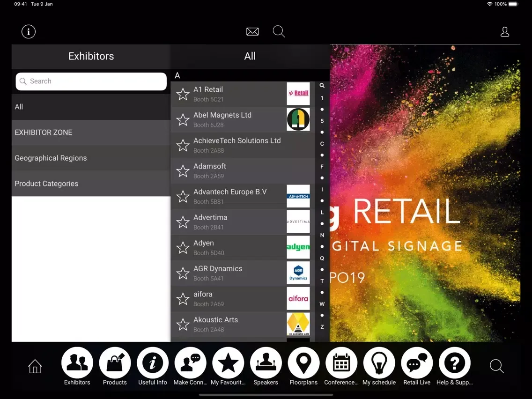The width and height of the screenshot is (532, 399).
Task: Favourite aifora using its star
Action: point(183,299)
